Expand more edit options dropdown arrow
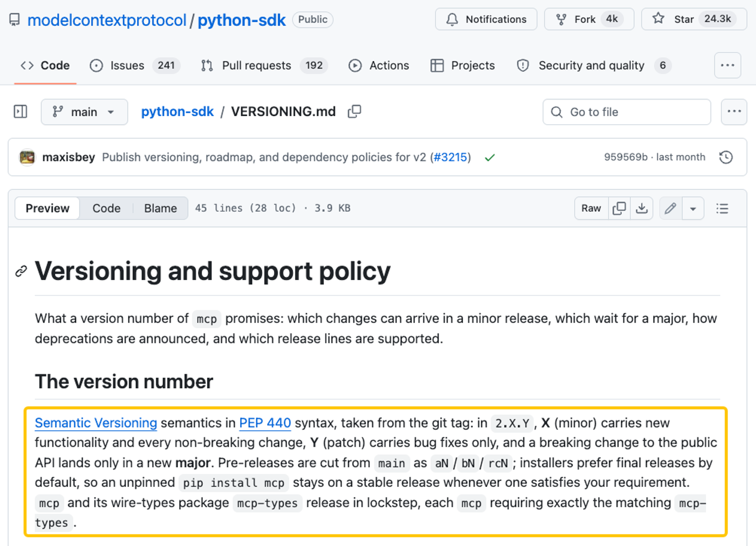Screen dimensions: 756x546 (x=693, y=208)
